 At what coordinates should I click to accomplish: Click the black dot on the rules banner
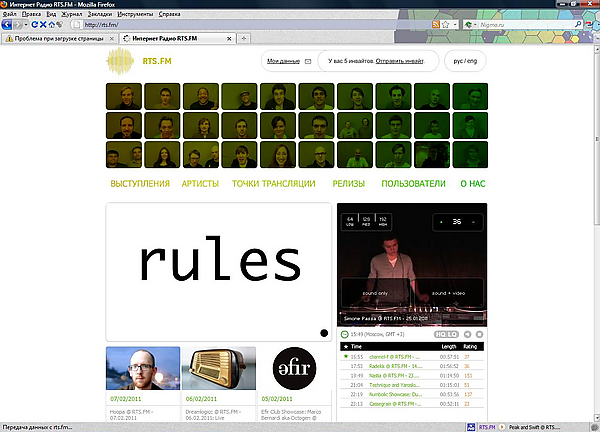[x=323, y=333]
